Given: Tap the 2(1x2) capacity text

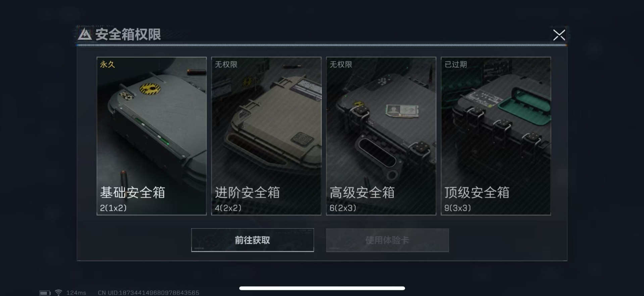Looking at the screenshot, I should (x=113, y=208).
